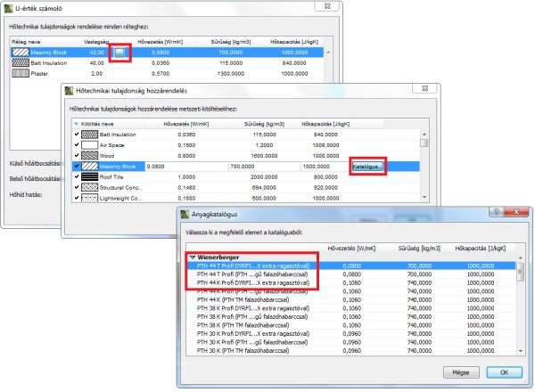Image resolution: width=535 pixels, height=392 pixels.
Task: Edit the Masonry Block density field 700,0000
Action: click(x=265, y=167)
